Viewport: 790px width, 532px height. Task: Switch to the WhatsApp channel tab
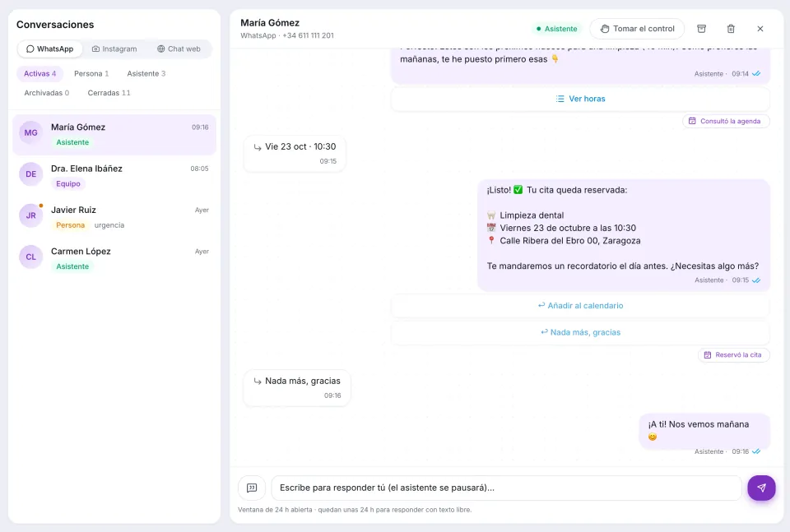click(x=50, y=49)
